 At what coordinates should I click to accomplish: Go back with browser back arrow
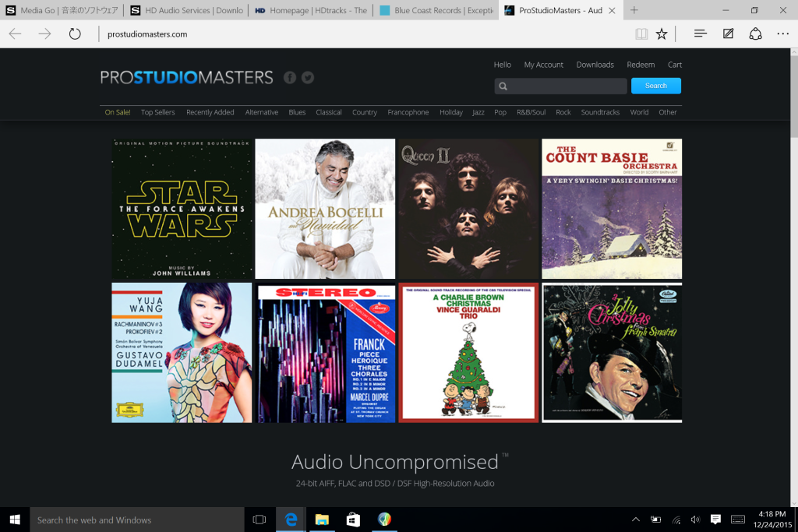16,34
